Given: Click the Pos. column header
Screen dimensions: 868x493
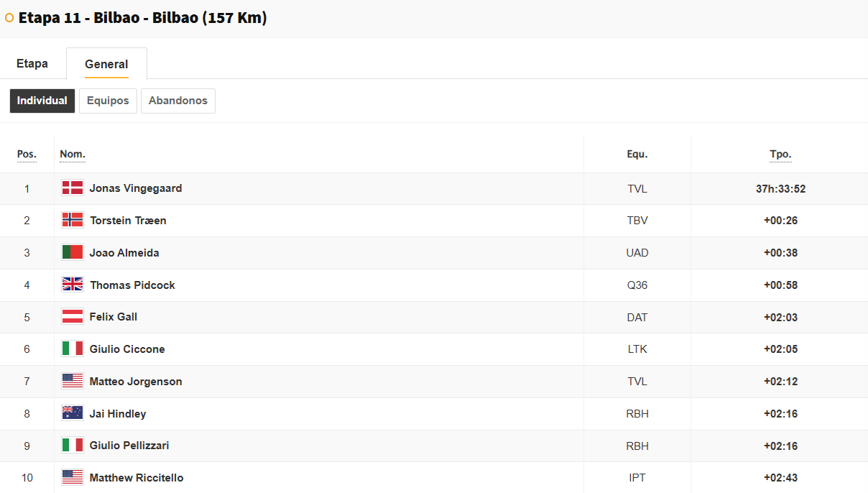Looking at the screenshot, I should pos(27,155).
